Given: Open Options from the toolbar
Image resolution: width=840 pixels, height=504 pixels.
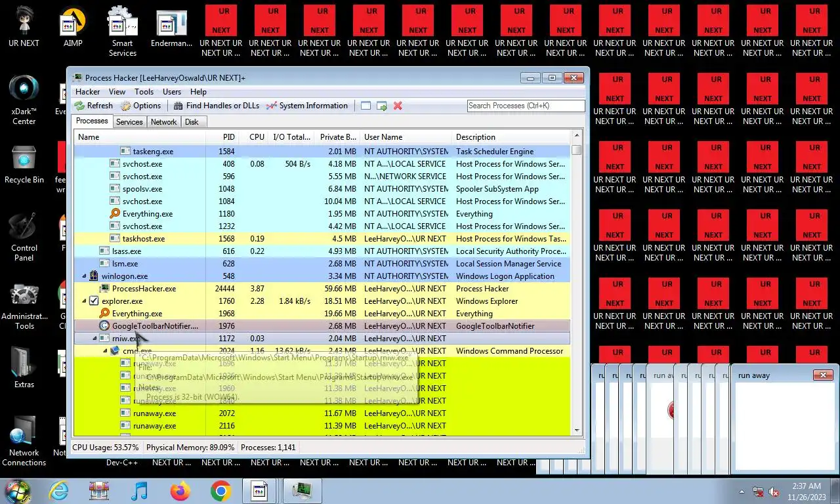Looking at the screenshot, I should pyautogui.click(x=140, y=106).
